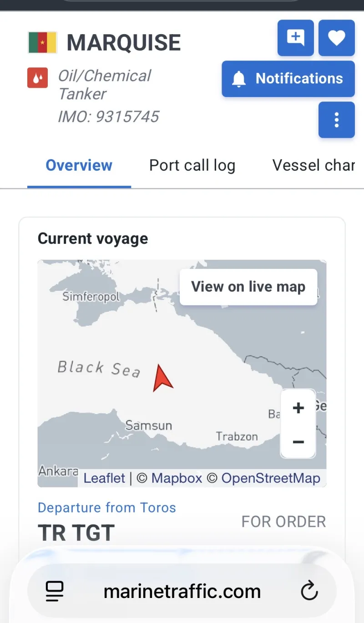Open the OpenStreetMap attribution link
Viewport: 364px width, 623px height.
270,478
